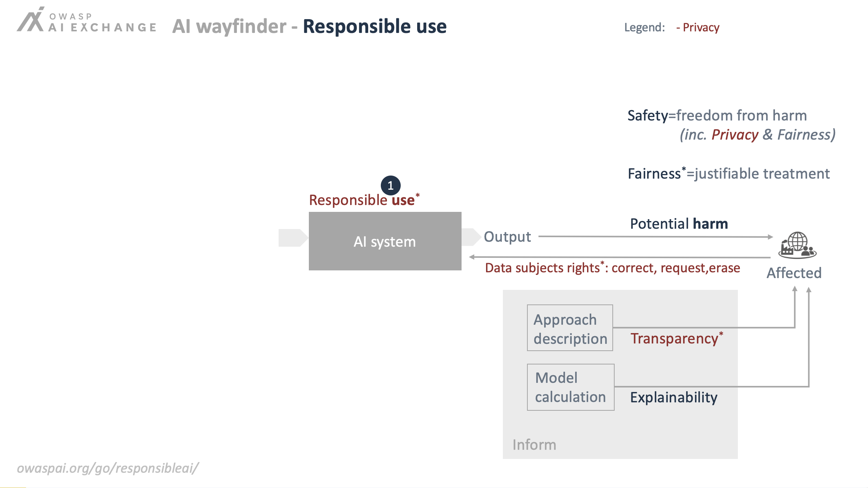Click the Fairness definition text
Viewport: 868px width, 488px height.
point(729,174)
